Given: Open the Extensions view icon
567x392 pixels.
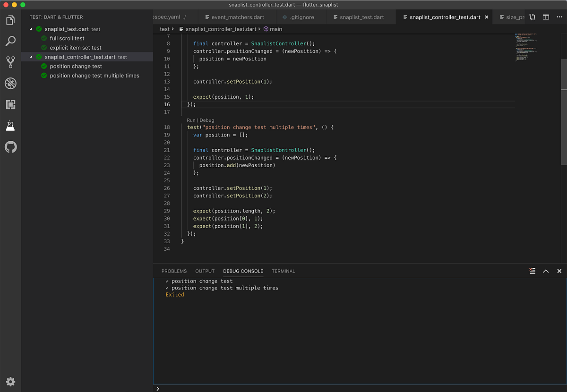Looking at the screenshot, I should (10, 104).
